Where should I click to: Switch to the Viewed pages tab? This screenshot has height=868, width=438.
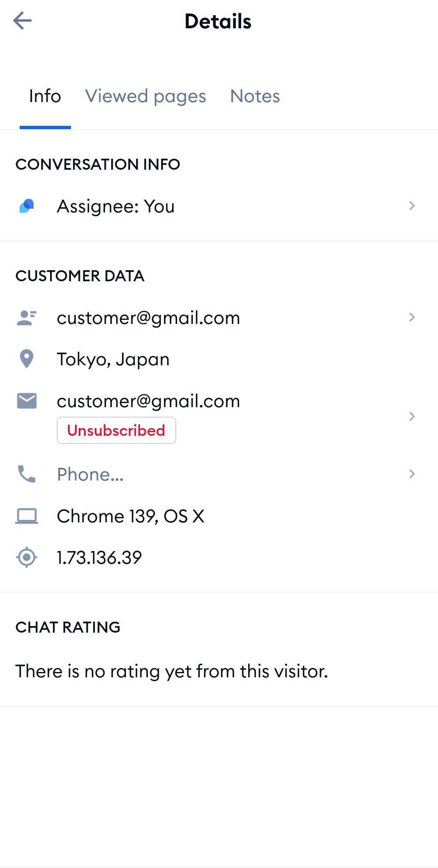tap(145, 96)
